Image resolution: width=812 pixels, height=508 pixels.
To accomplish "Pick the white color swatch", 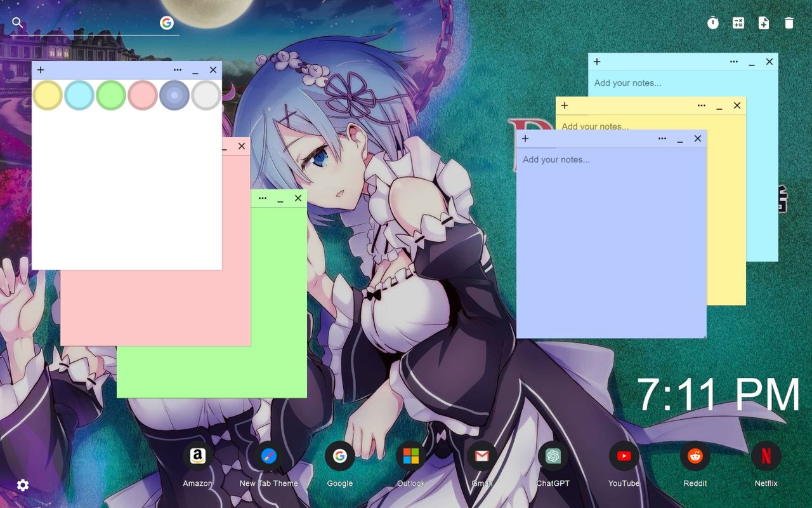I will click(206, 95).
